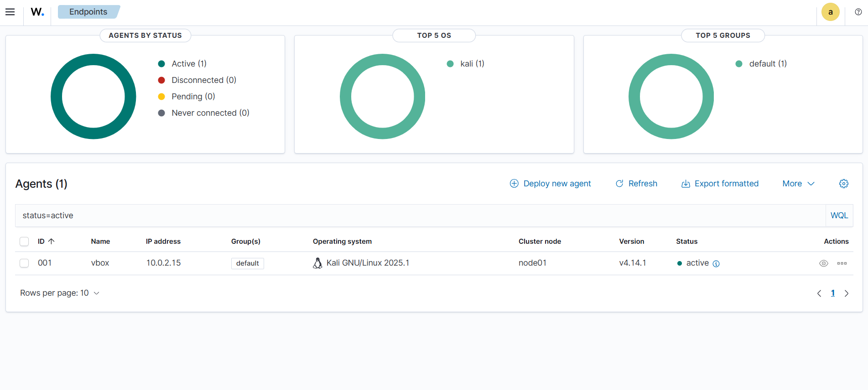View agent 001 details eye icon
This screenshot has width=868, height=390.
[x=823, y=263]
